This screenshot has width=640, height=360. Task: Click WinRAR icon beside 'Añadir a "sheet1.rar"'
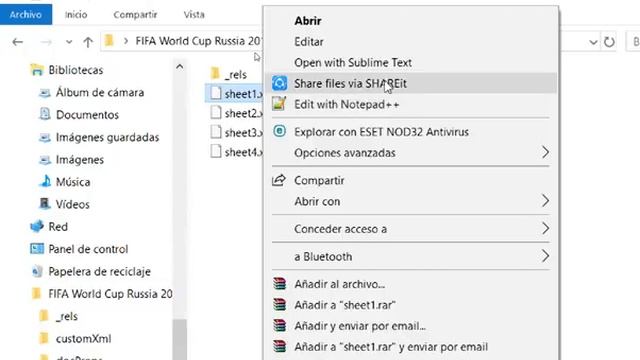click(x=280, y=304)
